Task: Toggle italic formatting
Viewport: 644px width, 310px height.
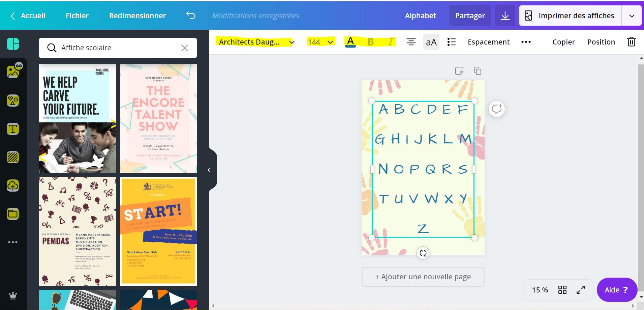Action: coord(391,42)
